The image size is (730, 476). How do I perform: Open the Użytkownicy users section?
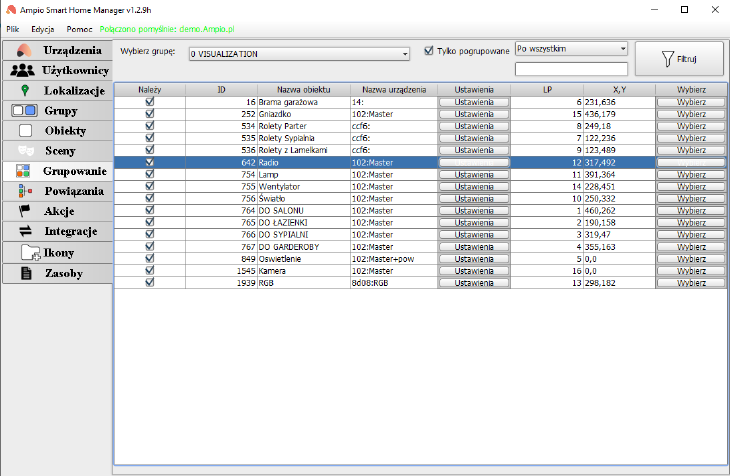(x=58, y=70)
